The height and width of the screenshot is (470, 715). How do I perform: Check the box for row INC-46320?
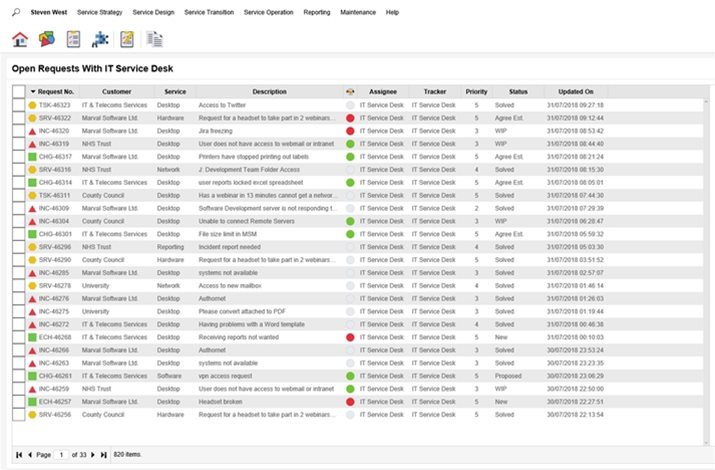click(18, 131)
